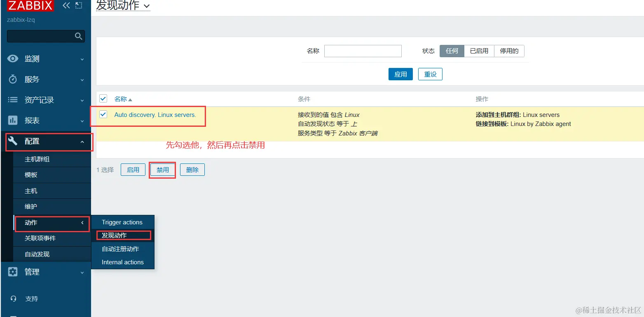Expand the 服务 menu chevron
Image resolution: width=644 pixels, height=317 pixels.
click(x=82, y=80)
